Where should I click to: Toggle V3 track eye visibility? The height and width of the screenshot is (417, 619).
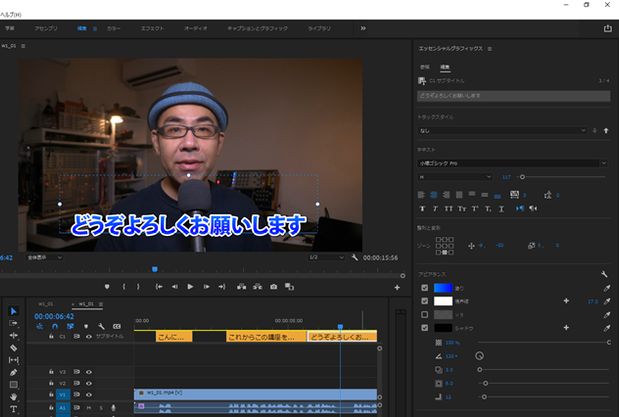pos(89,372)
